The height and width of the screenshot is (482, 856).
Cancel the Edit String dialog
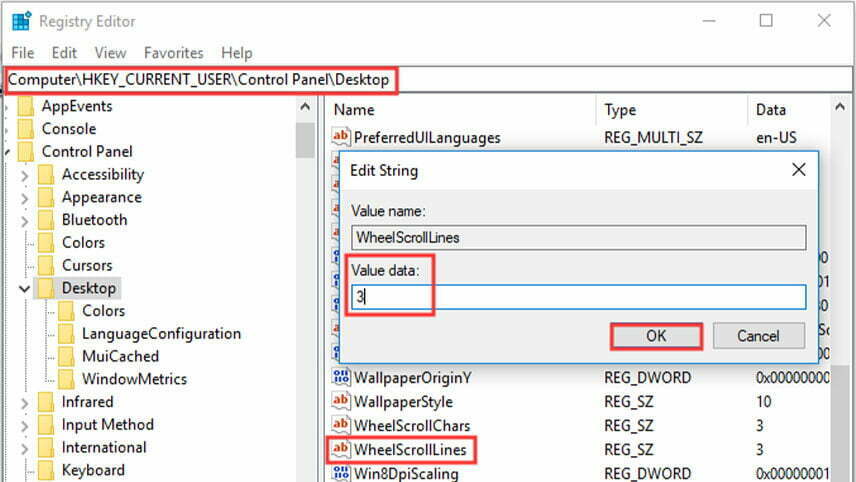pyautogui.click(x=758, y=336)
